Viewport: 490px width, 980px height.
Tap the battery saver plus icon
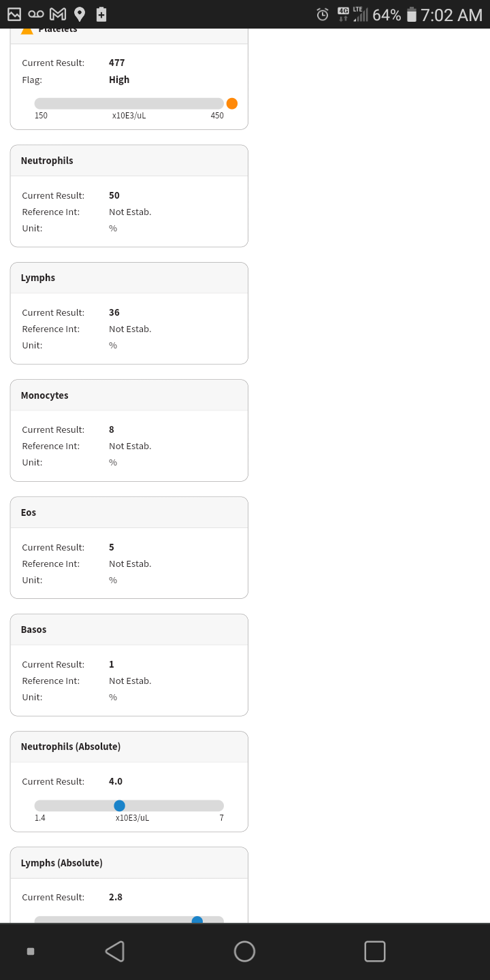[101, 14]
